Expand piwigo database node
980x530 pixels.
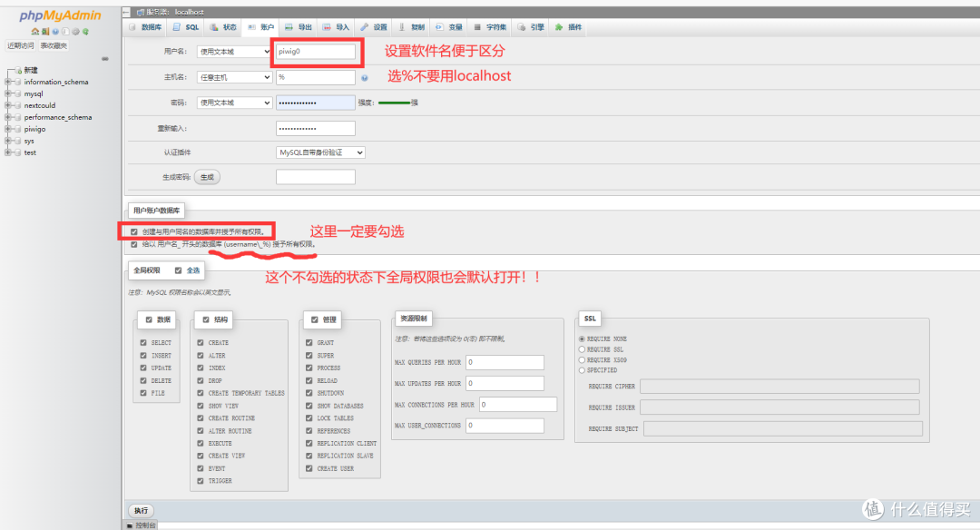(x=7, y=129)
